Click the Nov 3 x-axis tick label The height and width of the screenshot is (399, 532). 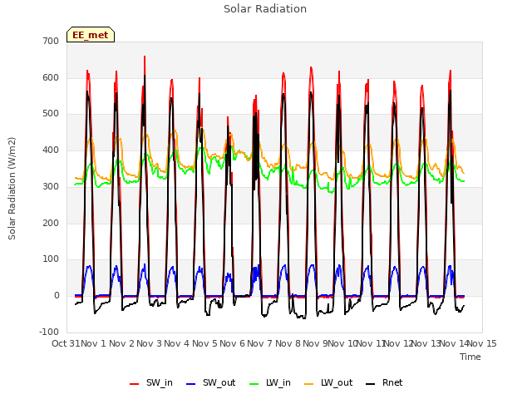(149, 343)
